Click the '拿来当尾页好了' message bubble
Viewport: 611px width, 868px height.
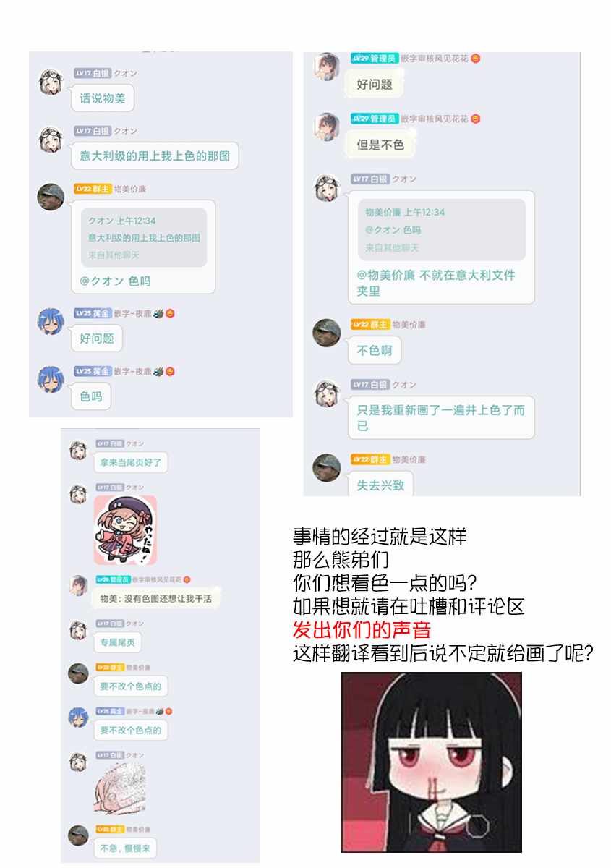(x=130, y=462)
